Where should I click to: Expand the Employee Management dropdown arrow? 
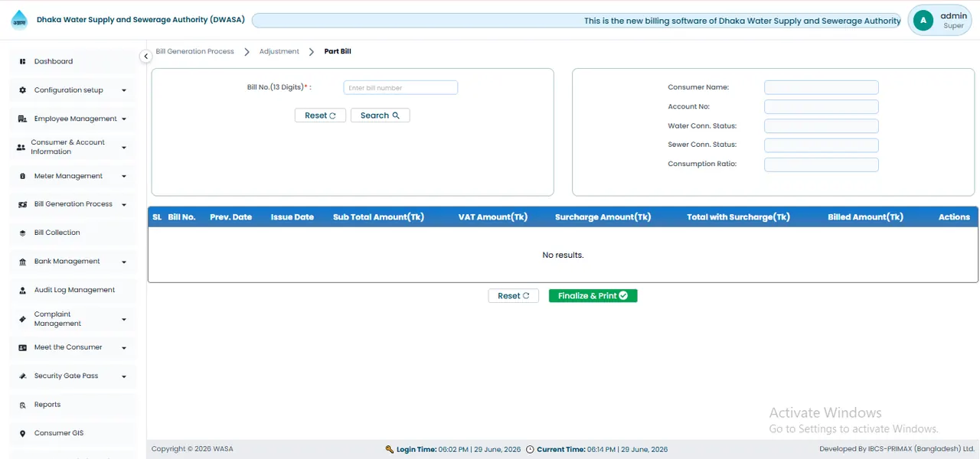(124, 119)
